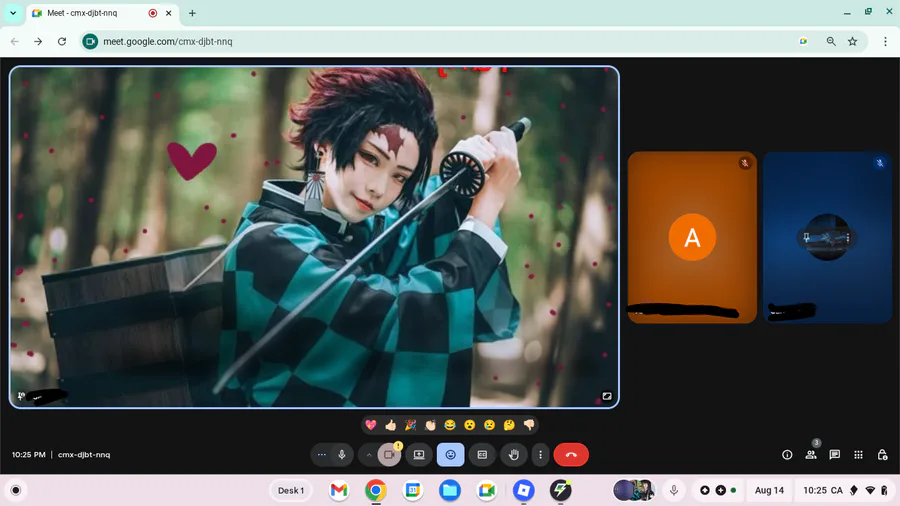Open Chrome from the shelf
Screen dimensions: 900x506
[376, 491]
